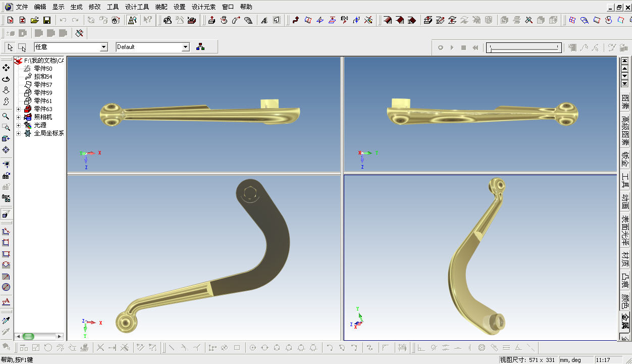Click the animation play button
The width and height of the screenshot is (632, 364).
coord(452,47)
